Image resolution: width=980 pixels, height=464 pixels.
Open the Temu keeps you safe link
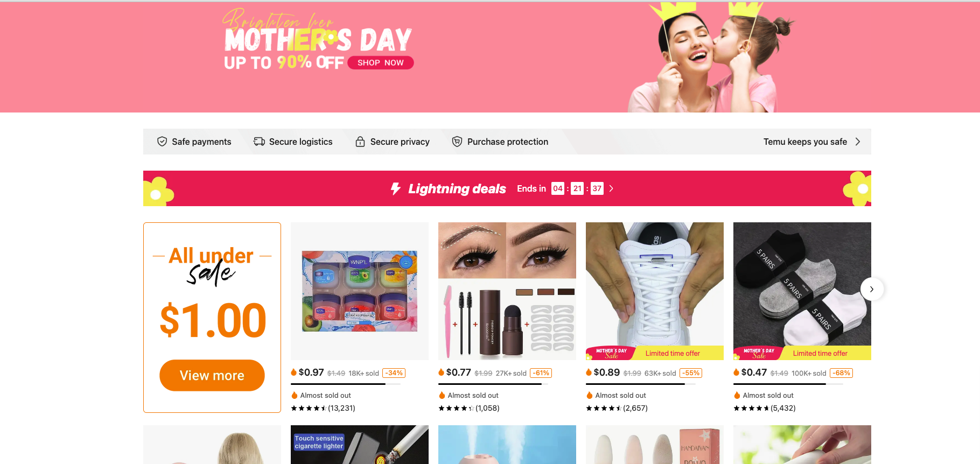click(805, 142)
